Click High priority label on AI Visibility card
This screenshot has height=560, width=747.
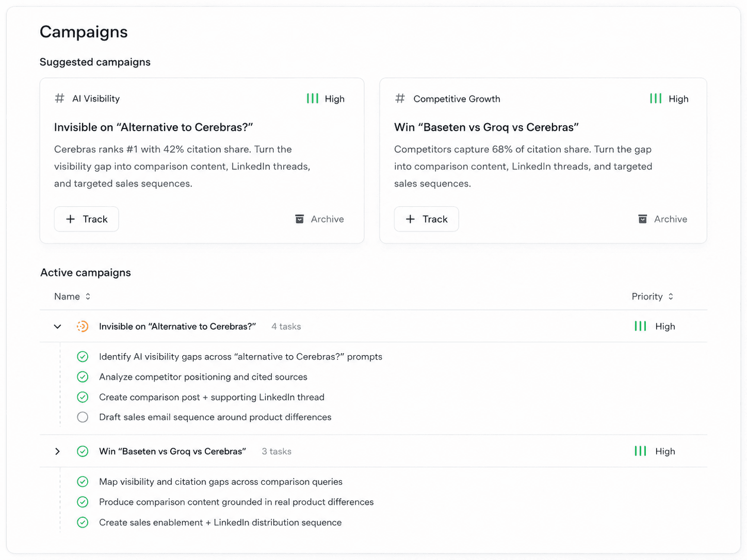[x=335, y=98]
